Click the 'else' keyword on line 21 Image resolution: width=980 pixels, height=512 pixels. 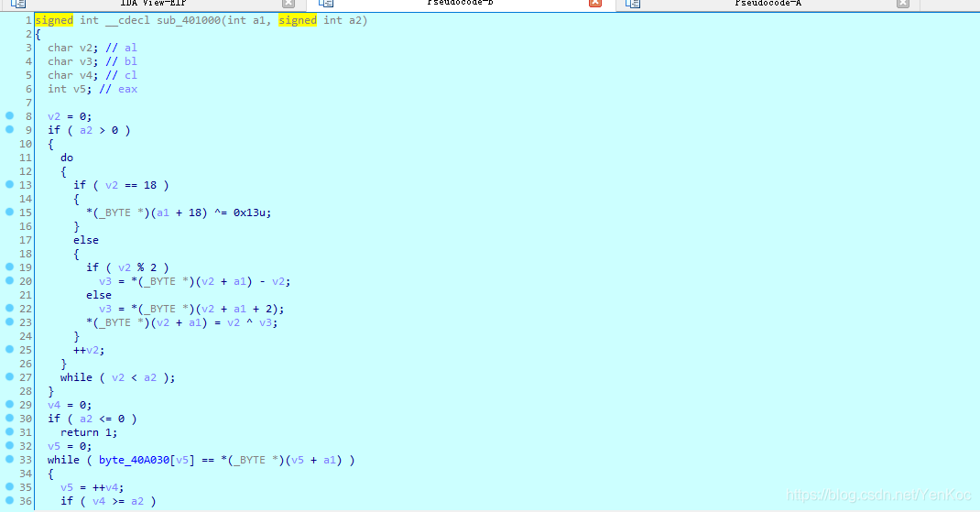99,295
